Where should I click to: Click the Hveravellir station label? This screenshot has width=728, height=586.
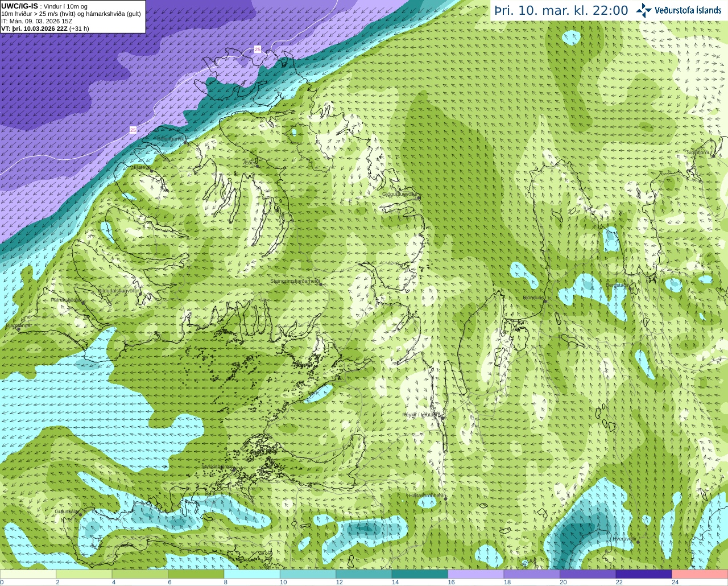624,539
